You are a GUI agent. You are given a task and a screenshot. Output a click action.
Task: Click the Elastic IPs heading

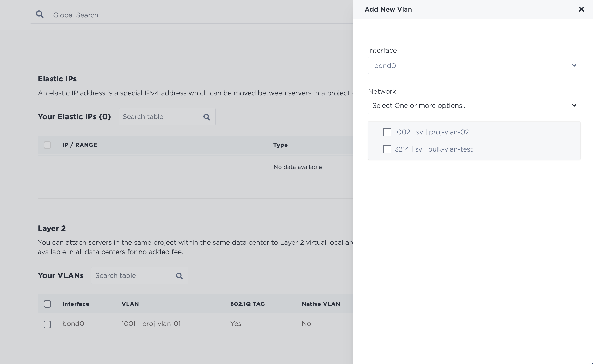pos(57,79)
